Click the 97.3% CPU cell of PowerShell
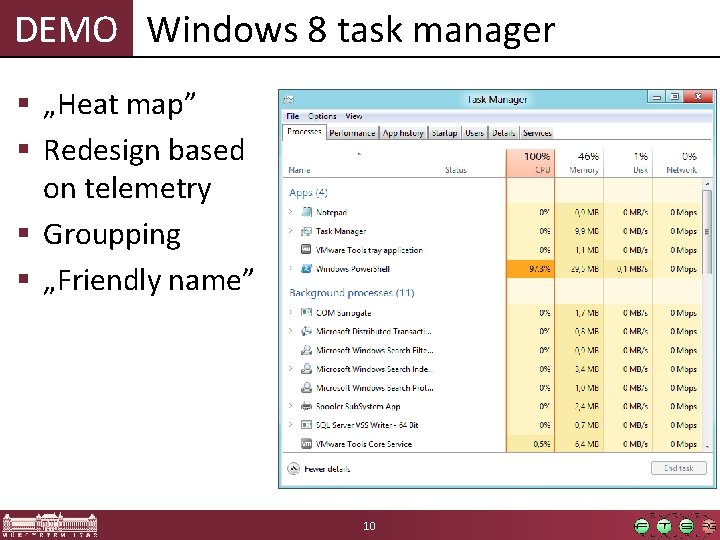Image resolution: width=720 pixels, height=540 pixels. pyautogui.click(x=530, y=269)
